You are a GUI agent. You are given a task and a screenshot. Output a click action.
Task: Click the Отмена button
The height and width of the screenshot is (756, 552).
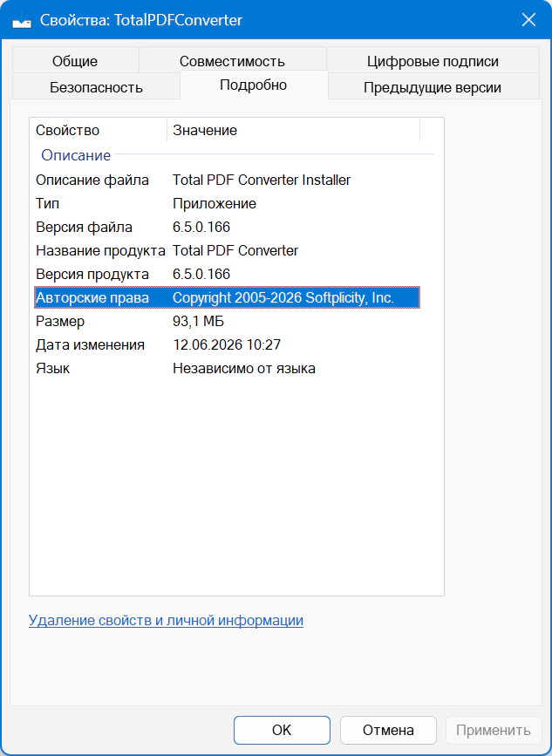(388, 730)
